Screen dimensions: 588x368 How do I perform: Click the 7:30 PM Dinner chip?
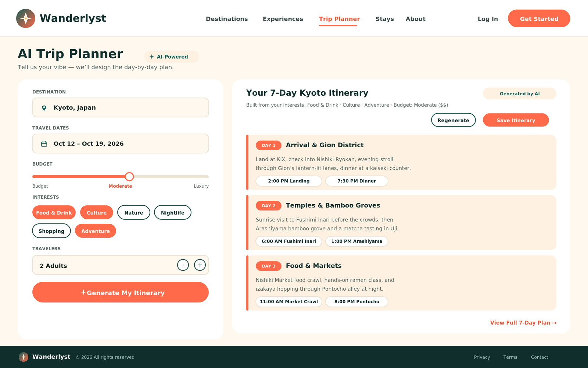coord(357,181)
